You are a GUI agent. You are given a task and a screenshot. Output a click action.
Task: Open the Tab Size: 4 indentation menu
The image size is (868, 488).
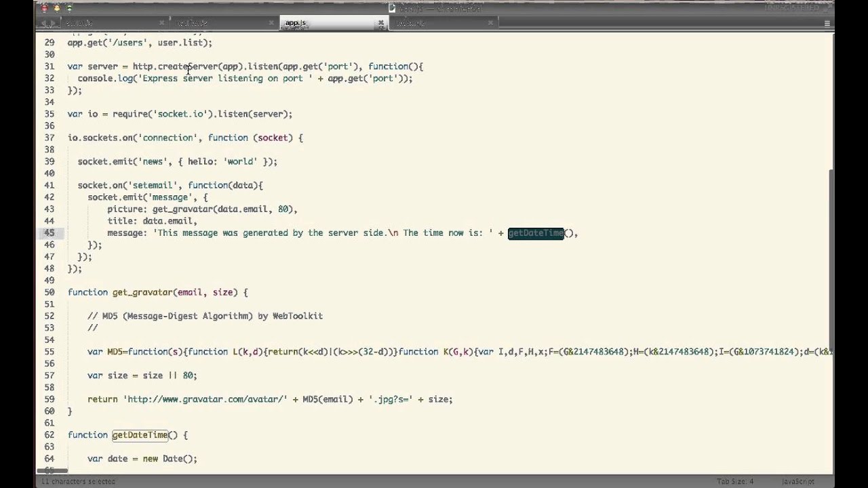(x=735, y=481)
